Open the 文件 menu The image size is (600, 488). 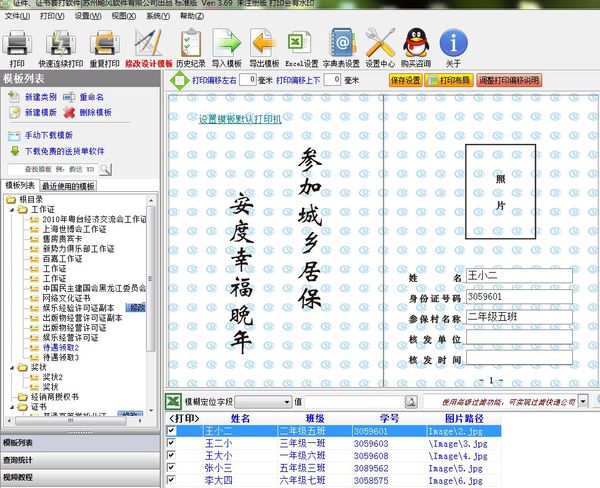click(x=17, y=16)
